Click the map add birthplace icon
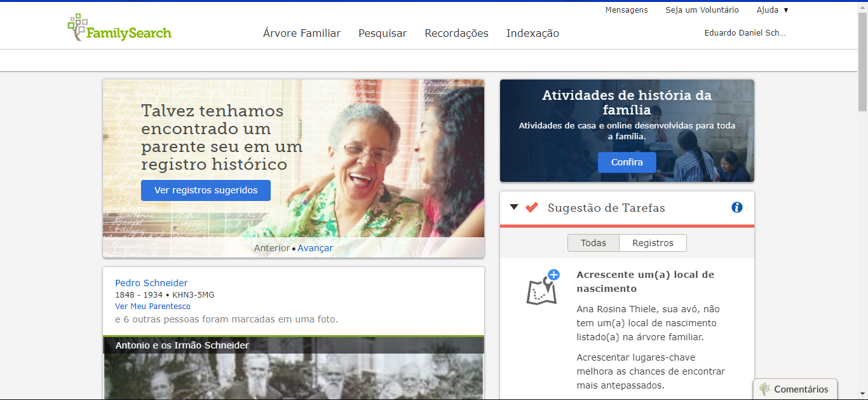 click(x=543, y=287)
